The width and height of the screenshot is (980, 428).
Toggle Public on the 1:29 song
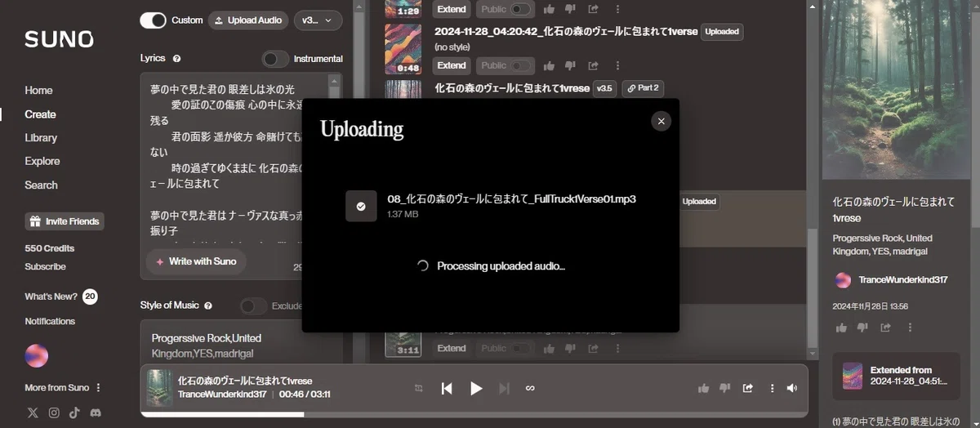point(519,9)
